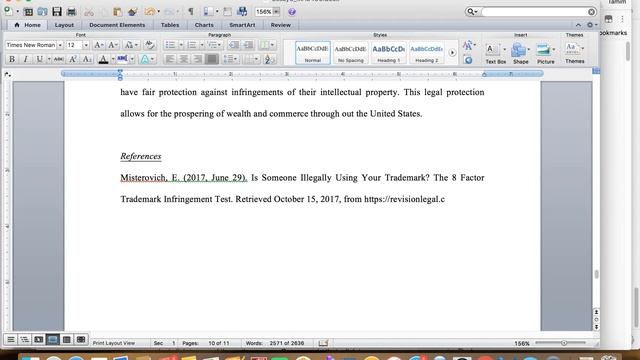Open the zoom percentage dropdown
Viewport: 640px width, 360px height.
coord(276,12)
